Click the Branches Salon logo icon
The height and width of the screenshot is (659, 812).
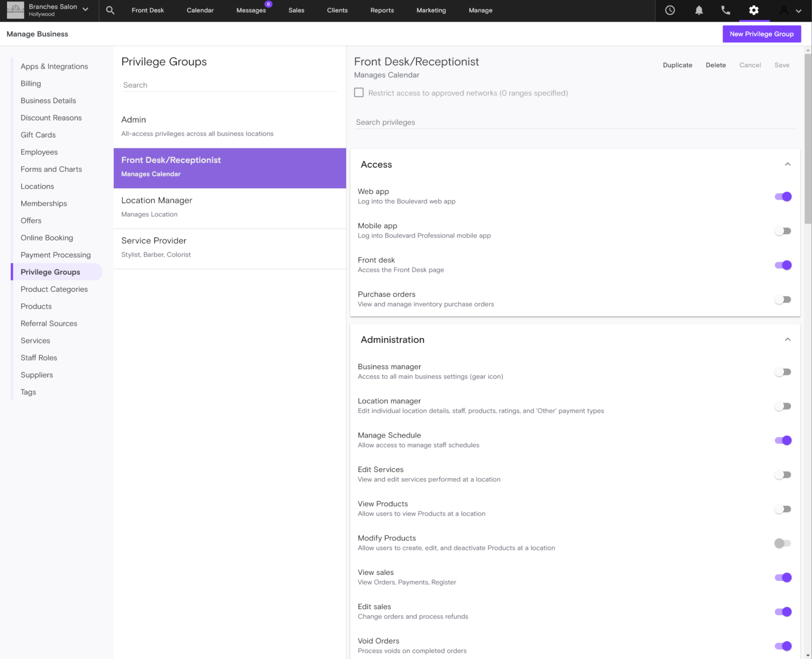tap(15, 10)
